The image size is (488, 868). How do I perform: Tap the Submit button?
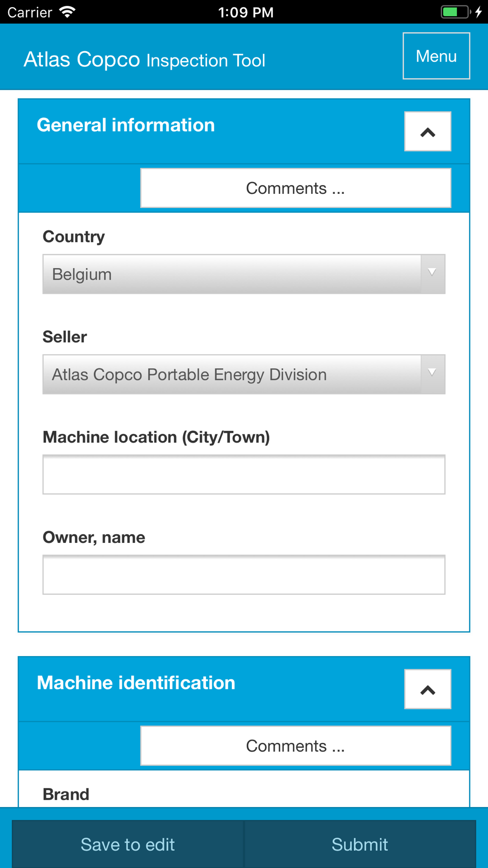point(360,844)
